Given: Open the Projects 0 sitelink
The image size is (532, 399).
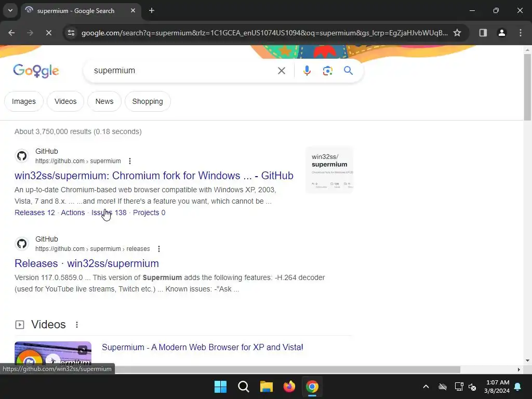Looking at the screenshot, I should (x=149, y=212).
